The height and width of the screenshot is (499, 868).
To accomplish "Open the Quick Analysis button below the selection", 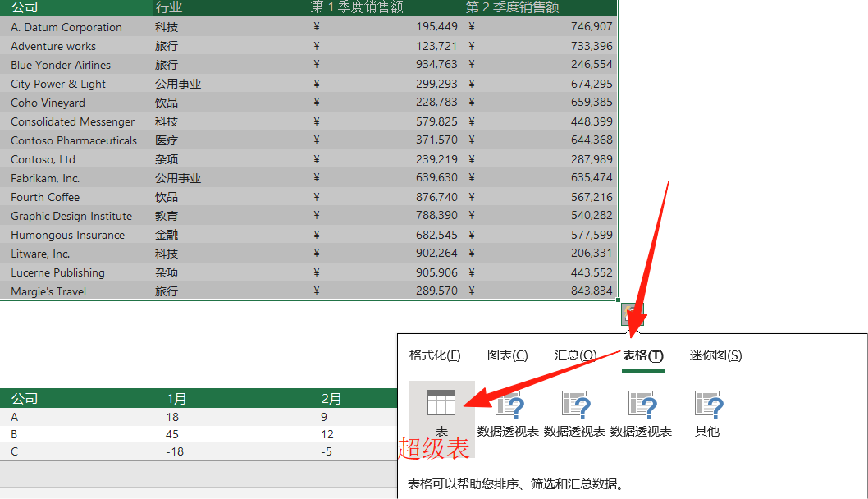I will 632,314.
